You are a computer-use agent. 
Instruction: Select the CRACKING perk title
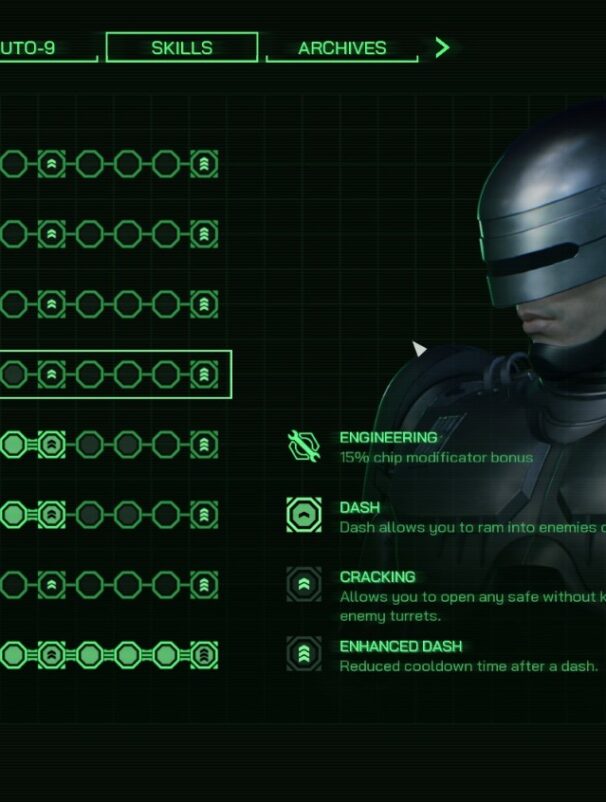click(x=377, y=577)
